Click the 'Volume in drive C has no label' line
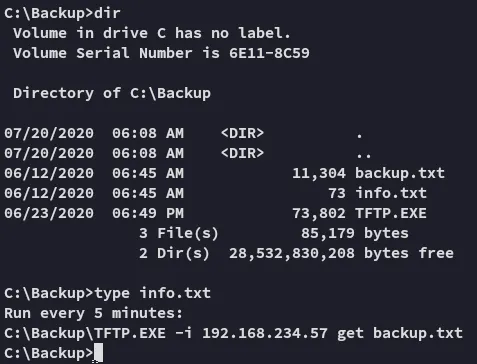This screenshot has height=364, width=477. [x=152, y=33]
